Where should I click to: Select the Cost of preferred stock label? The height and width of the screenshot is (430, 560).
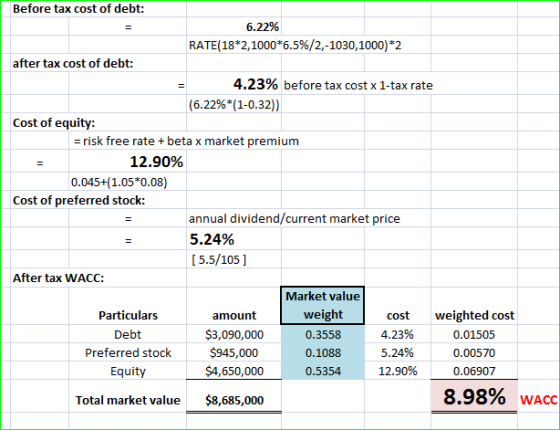click(x=79, y=200)
